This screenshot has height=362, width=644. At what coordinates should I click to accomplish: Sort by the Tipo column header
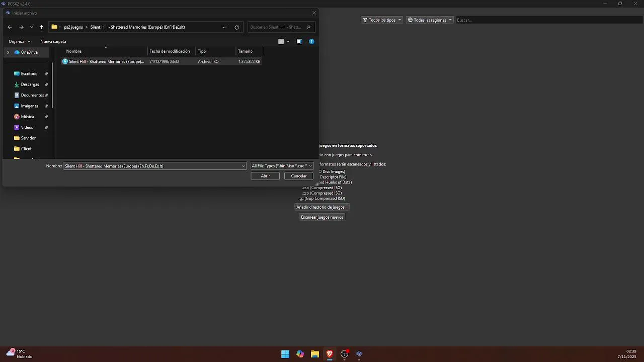(215, 51)
